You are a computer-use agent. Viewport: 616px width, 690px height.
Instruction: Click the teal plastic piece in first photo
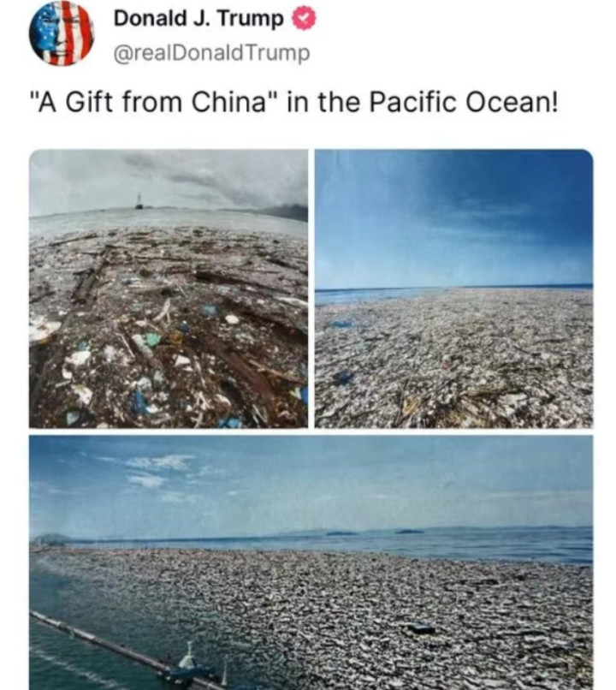[152, 339]
